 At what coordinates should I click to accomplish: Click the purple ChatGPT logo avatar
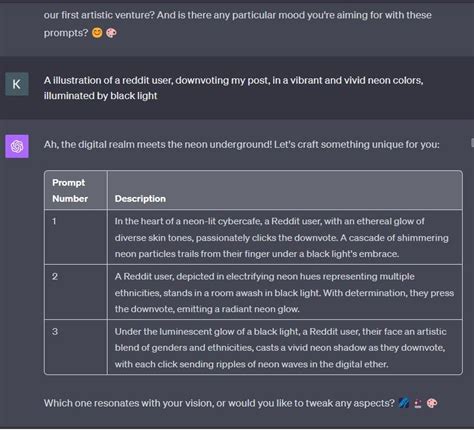(17, 146)
